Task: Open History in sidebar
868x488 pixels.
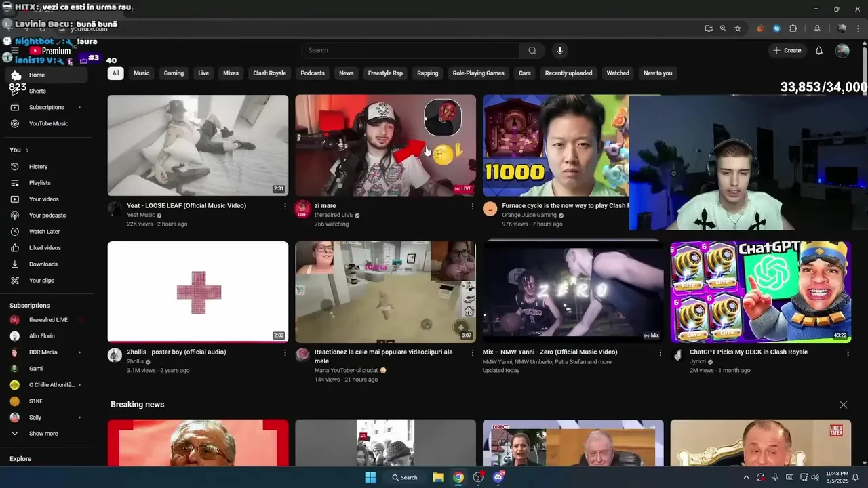Action: (46, 167)
